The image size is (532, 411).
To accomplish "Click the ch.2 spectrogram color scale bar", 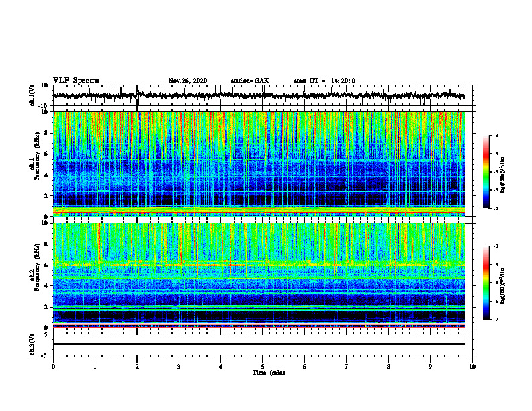I will [x=486, y=283].
